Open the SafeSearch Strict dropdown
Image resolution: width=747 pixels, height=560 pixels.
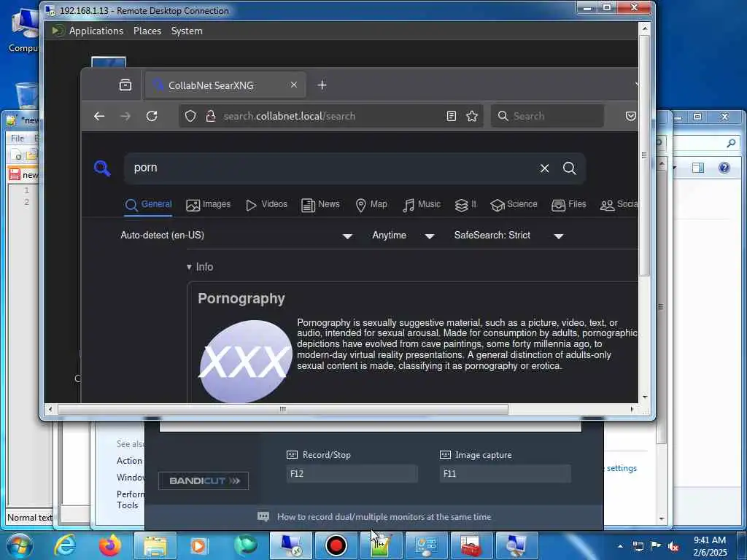pyautogui.click(x=508, y=236)
